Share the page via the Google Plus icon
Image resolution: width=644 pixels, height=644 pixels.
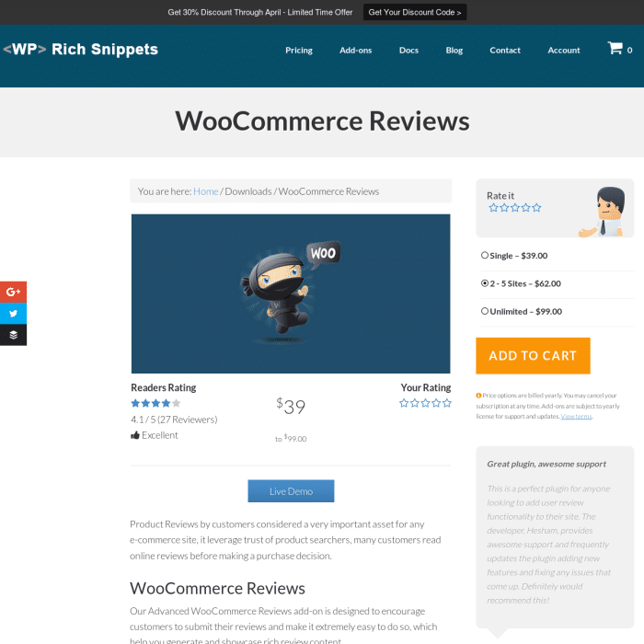point(13,292)
